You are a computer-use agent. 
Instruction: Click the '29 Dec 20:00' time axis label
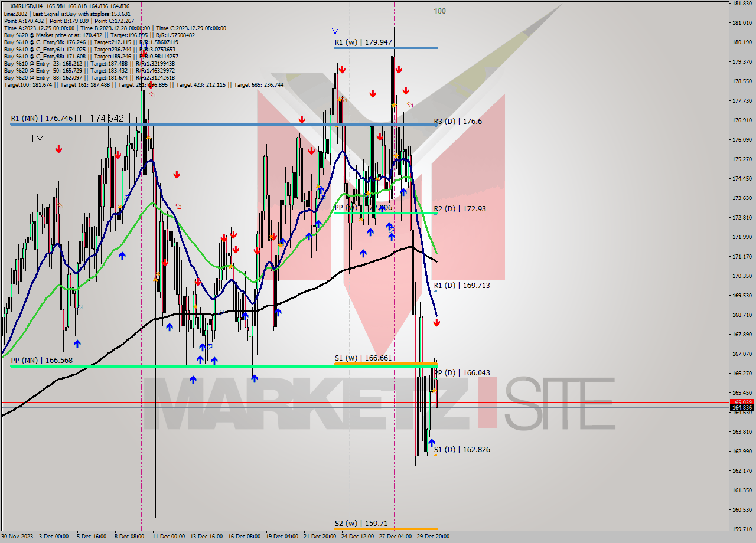pos(433,537)
